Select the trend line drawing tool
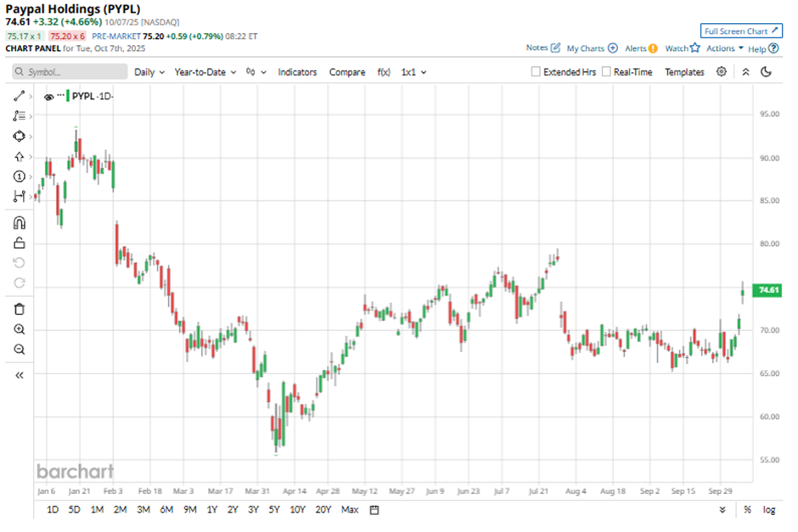The width and height of the screenshot is (798, 532). click(x=19, y=96)
